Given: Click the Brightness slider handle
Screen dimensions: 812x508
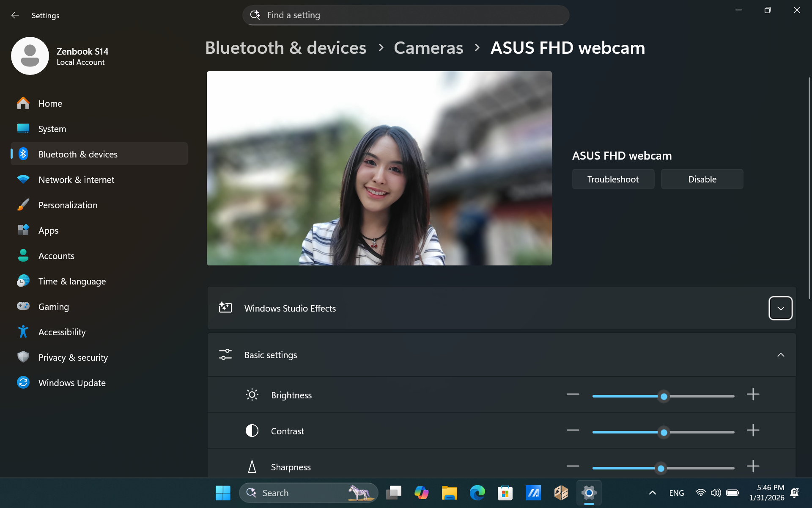Looking at the screenshot, I should [664, 396].
